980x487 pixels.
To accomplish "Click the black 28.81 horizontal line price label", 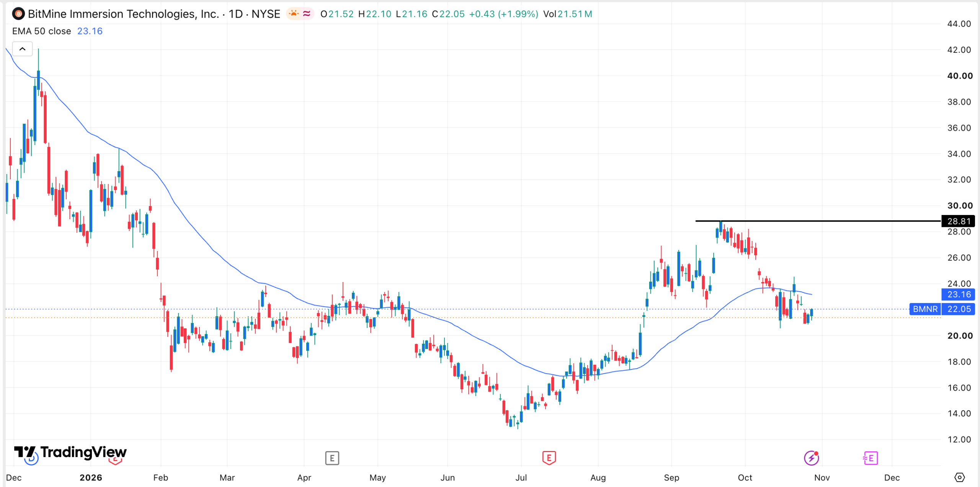I will 958,221.
